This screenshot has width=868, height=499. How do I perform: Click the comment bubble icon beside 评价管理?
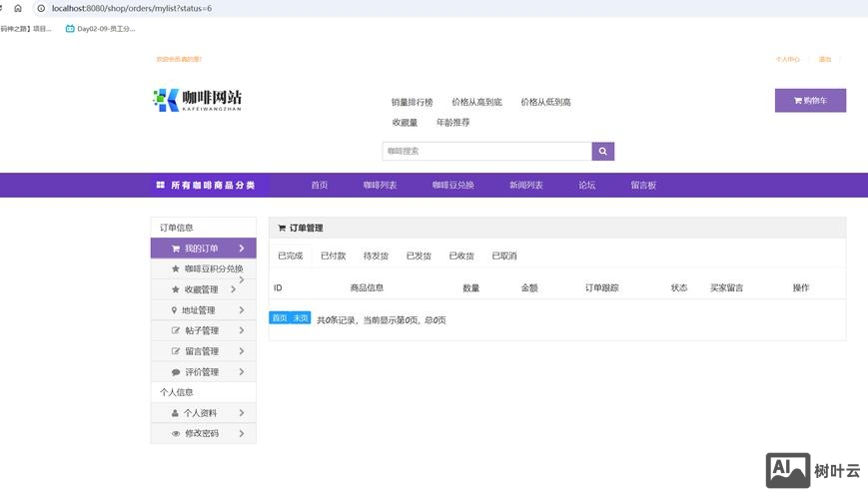pyautogui.click(x=176, y=372)
